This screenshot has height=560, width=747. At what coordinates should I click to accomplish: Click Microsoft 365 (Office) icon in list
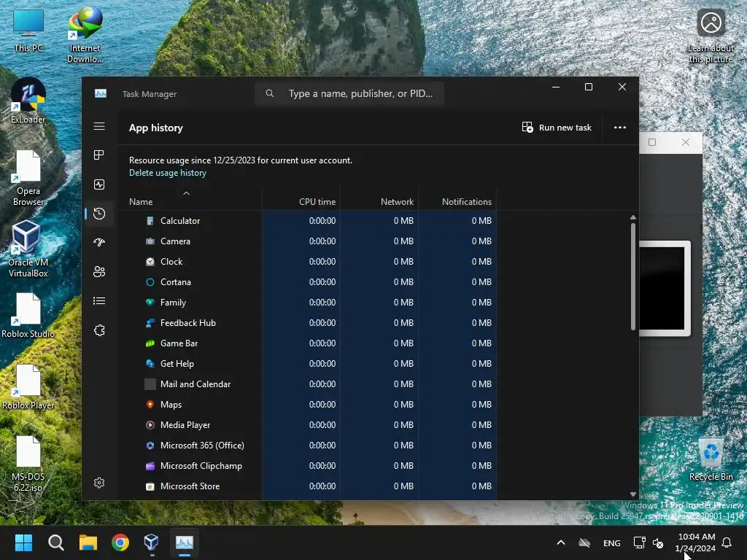pos(150,446)
